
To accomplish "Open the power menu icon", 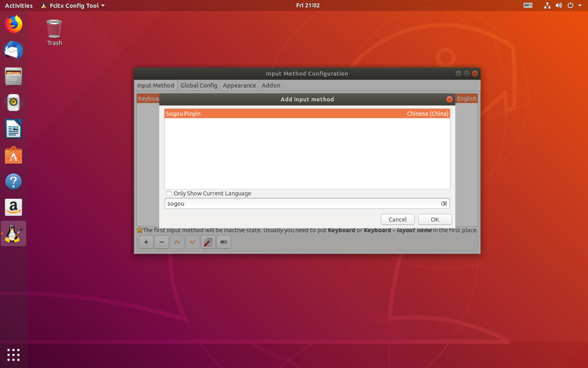I will pos(570,5).
